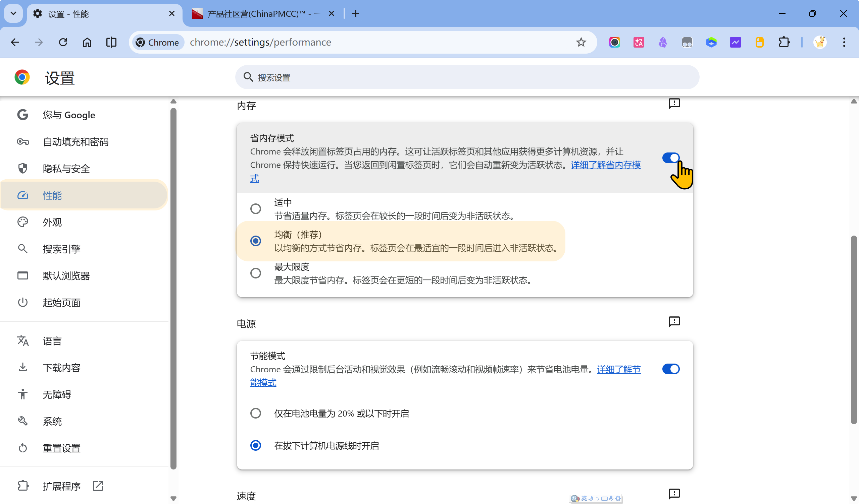Choose 仅在电池电量为 20% 或以下时开启

(x=256, y=414)
